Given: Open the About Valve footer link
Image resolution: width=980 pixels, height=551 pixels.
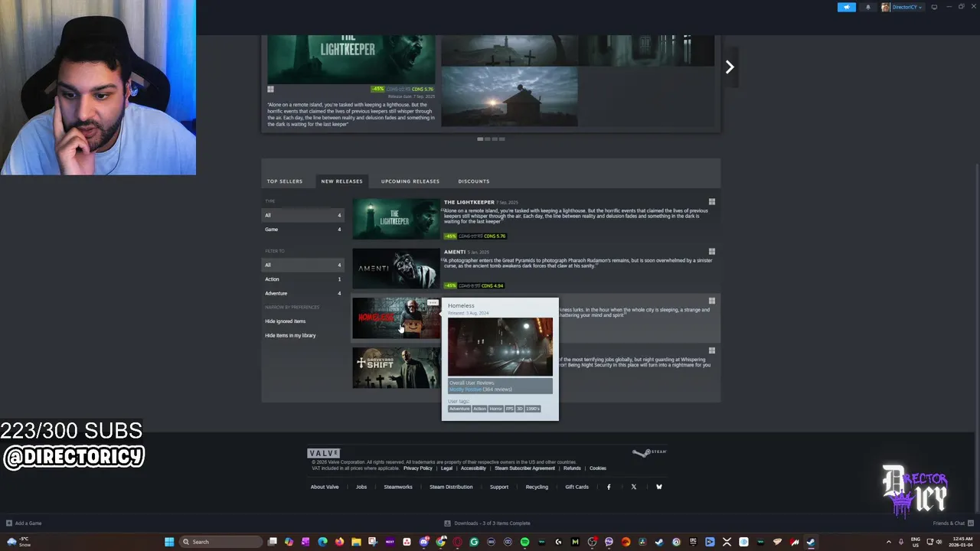Looking at the screenshot, I should click(325, 487).
